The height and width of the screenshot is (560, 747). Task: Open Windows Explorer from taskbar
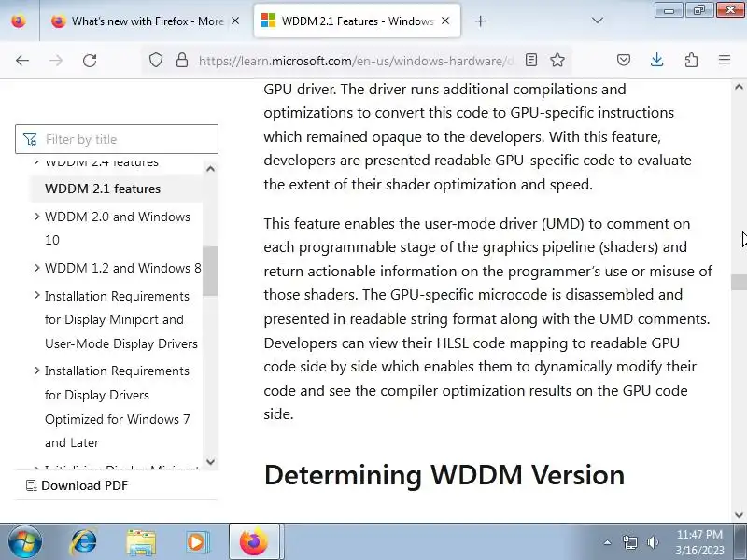click(141, 542)
